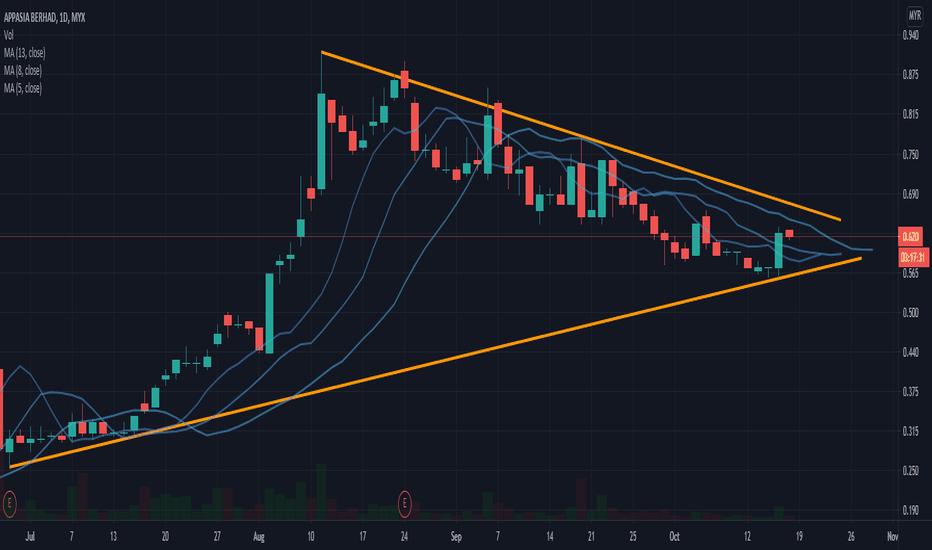
Task: Click the tall green candle on 10 Aug
Action: pos(322,142)
